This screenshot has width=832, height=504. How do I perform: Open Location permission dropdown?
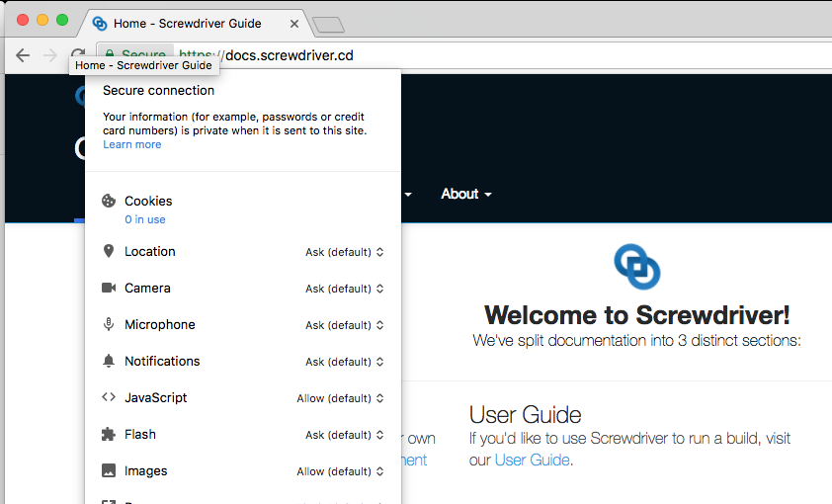345,252
